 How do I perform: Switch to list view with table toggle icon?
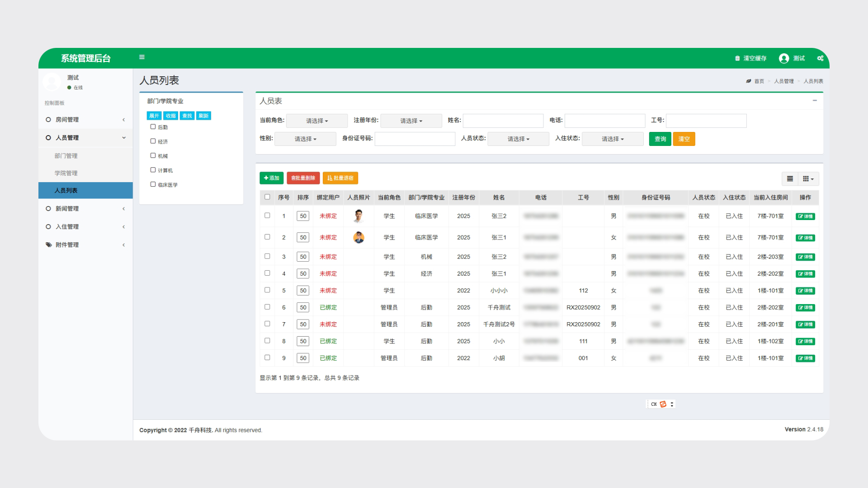tap(790, 179)
